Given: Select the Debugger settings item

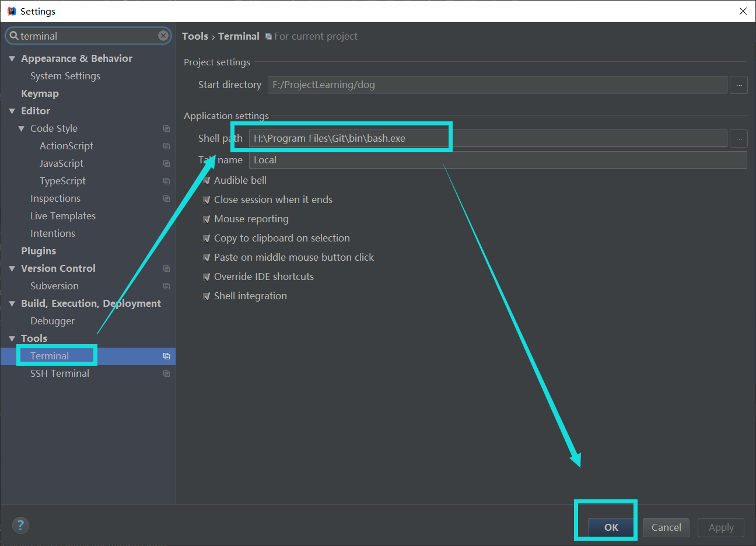Looking at the screenshot, I should click(x=52, y=321).
